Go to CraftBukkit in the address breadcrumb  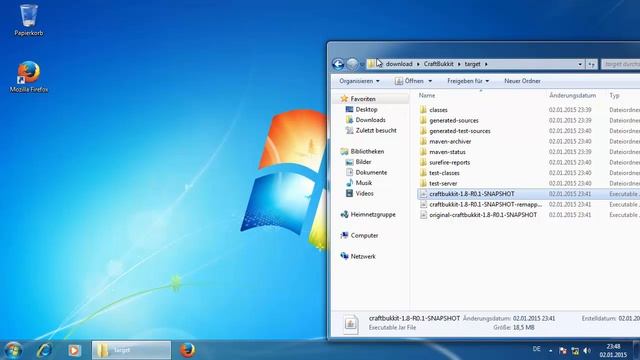coord(438,64)
